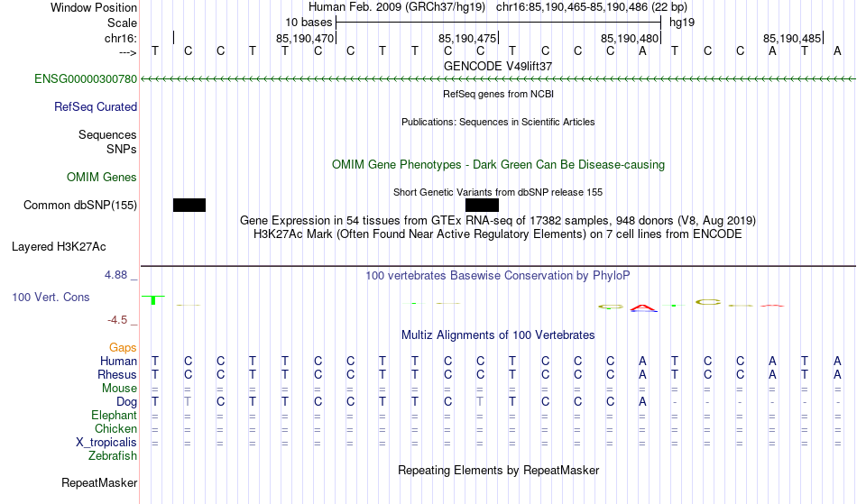The image size is (857, 504).
Task: Click the Human species row label
Action: (118, 362)
